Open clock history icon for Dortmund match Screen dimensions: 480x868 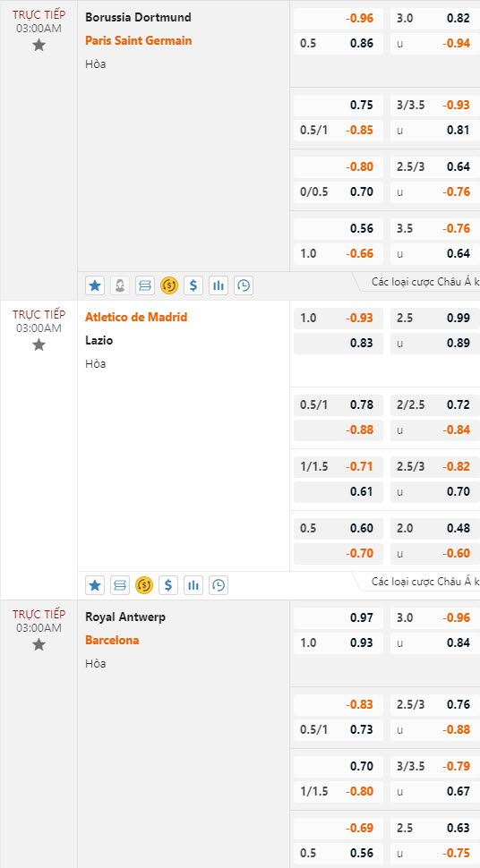(x=244, y=285)
